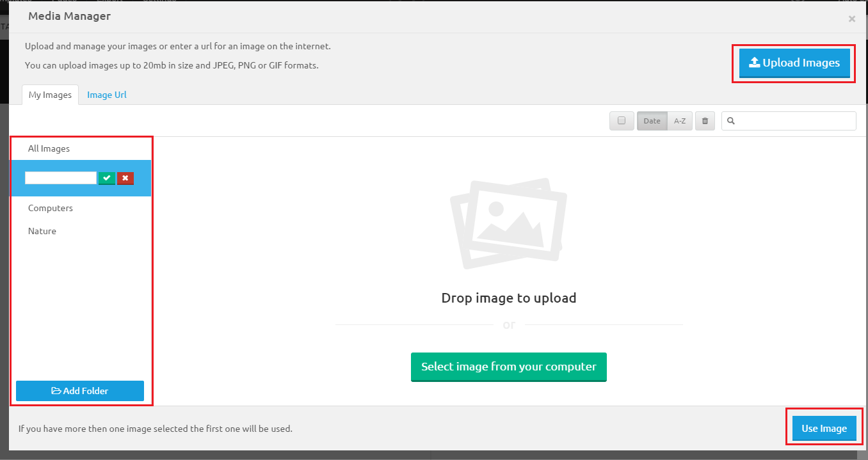Confirm new folder name with green checkmark
Image resolution: width=868 pixels, height=460 pixels.
106,178
